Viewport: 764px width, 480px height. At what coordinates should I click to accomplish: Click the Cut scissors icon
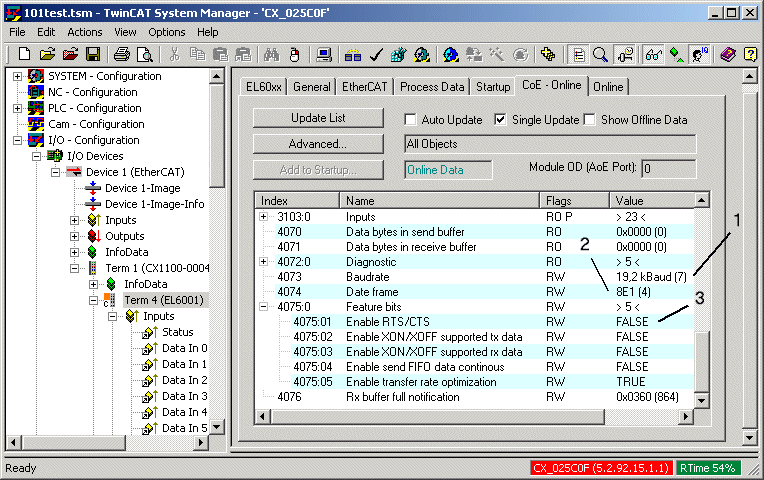pos(174,54)
